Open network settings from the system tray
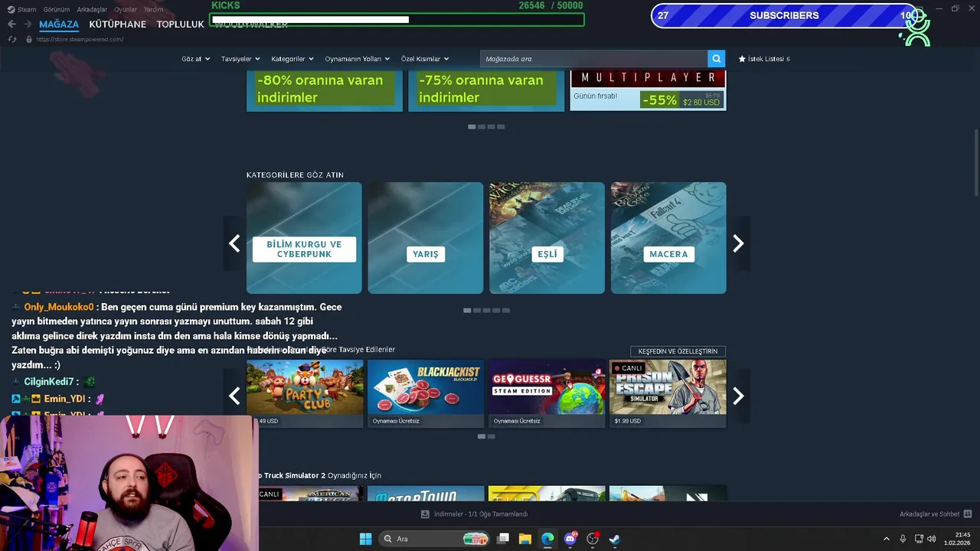The height and width of the screenshot is (551, 980). (919, 539)
